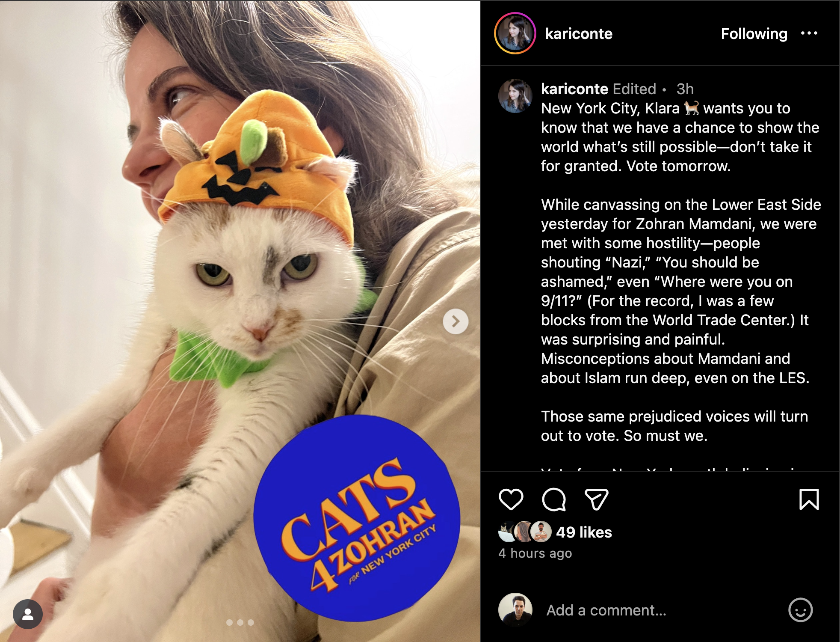Image resolution: width=840 pixels, height=642 pixels.
Task: Go to the next photo in carousel
Action: pos(455,321)
